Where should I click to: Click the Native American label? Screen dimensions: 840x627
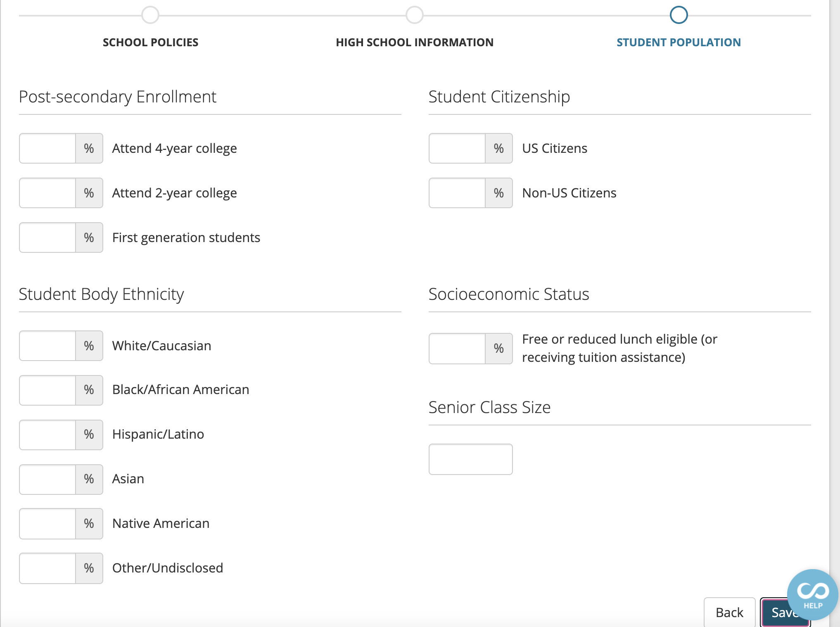(161, 523)
